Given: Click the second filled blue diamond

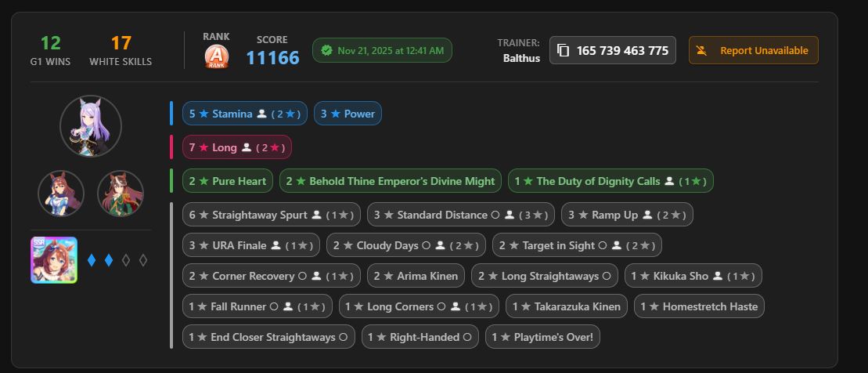Looking at the screenshot, I should click(x=109, y=260).
